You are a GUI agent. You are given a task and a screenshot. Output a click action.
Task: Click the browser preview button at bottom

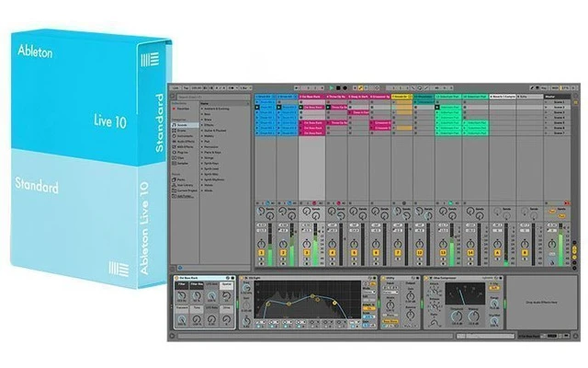coord(180,268)
